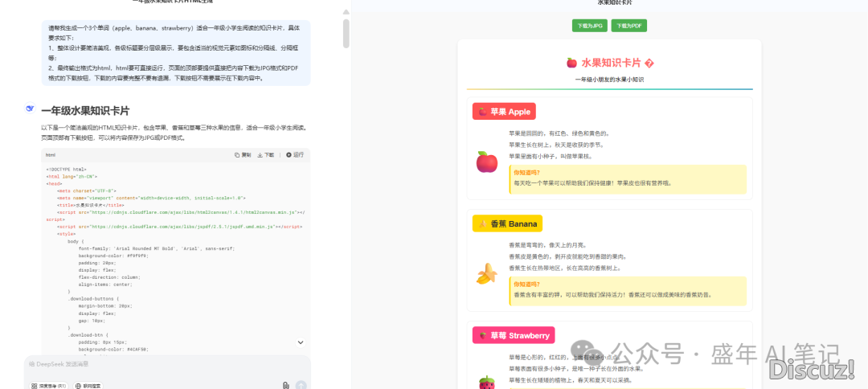This screenshot has width=868, height=389.
Task: Click the subtitle 一年级小朋友的水果小知识
Action: pyautogui.click(x=609, y=80)
